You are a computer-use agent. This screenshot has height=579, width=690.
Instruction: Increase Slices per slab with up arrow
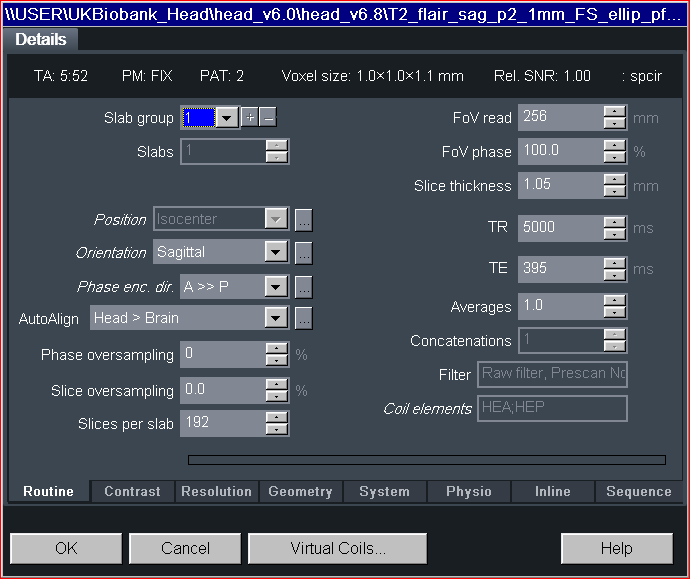[x=277, y=418]
